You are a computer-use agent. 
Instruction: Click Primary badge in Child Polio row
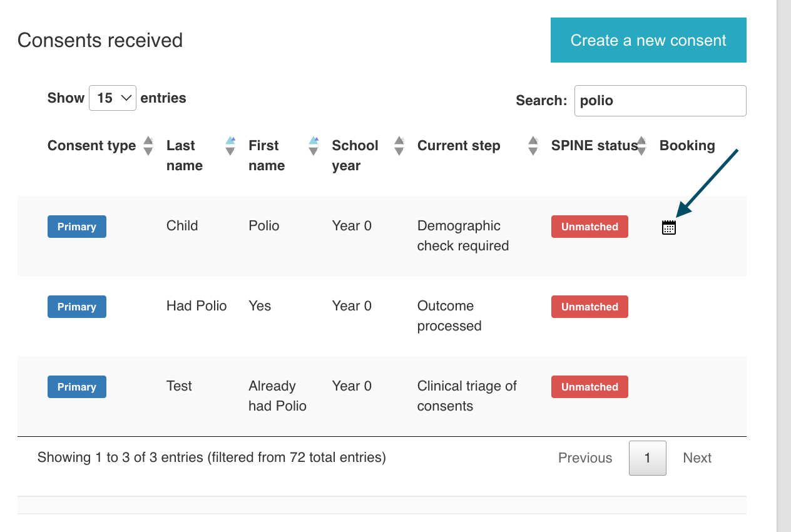[x=77, y=227]
